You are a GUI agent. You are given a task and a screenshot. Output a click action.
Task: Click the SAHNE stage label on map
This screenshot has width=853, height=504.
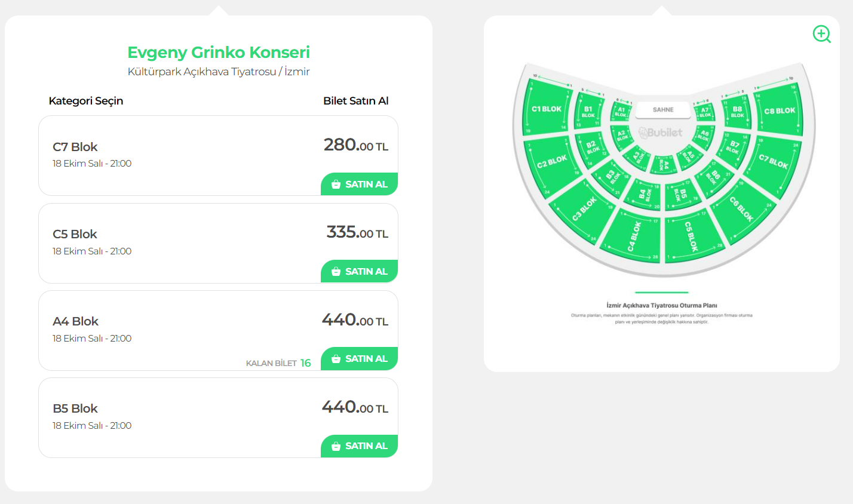pos(663,110)
